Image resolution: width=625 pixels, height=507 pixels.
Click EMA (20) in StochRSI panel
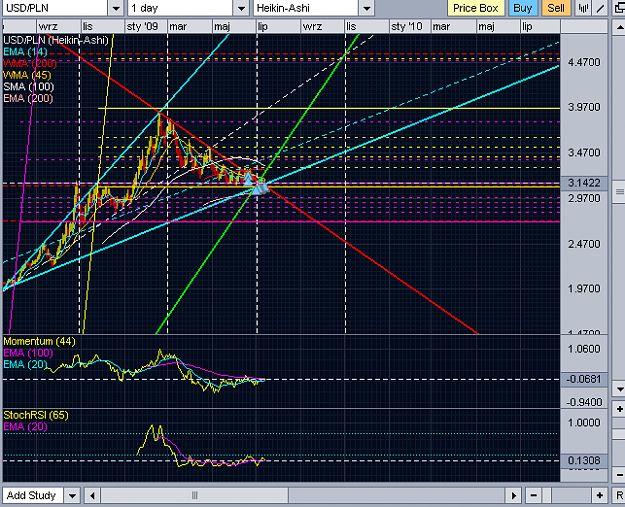click(x=25, y=426)
